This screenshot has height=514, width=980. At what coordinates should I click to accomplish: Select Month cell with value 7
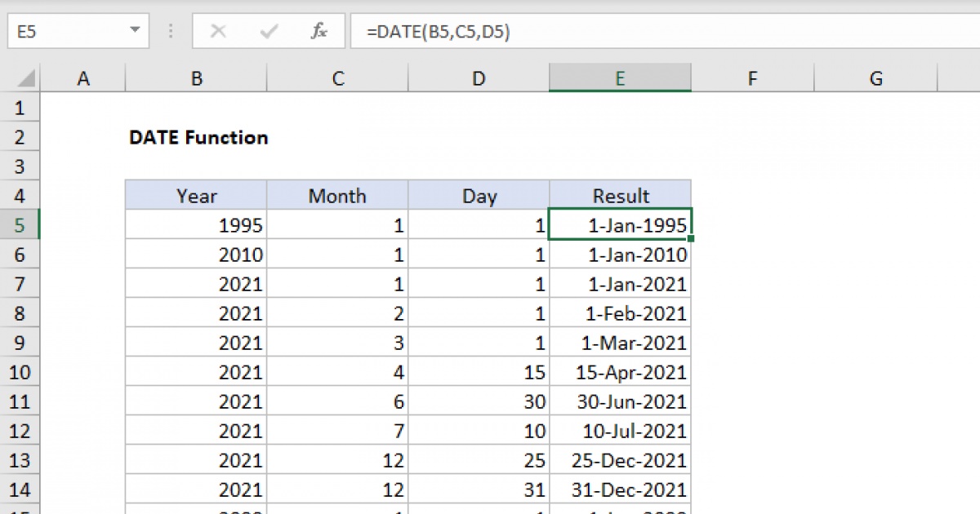click(x=337, y=431)
